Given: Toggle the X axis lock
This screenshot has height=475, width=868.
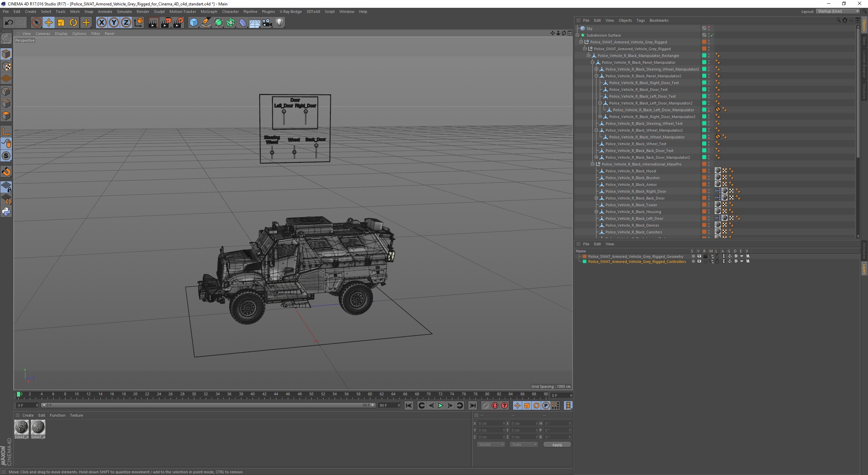Looking at the screenshot, I should click(x=101, y=23).
